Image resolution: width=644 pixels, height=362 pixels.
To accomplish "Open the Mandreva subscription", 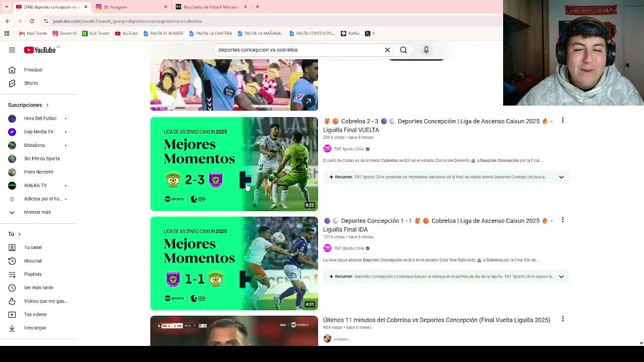I will click(34, 145).
